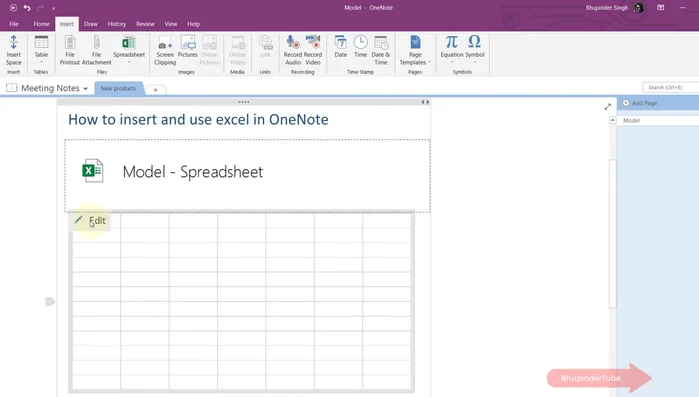Click the Online Pictures icon
This screenshot has width=699, height=397.
pos(209,50)
